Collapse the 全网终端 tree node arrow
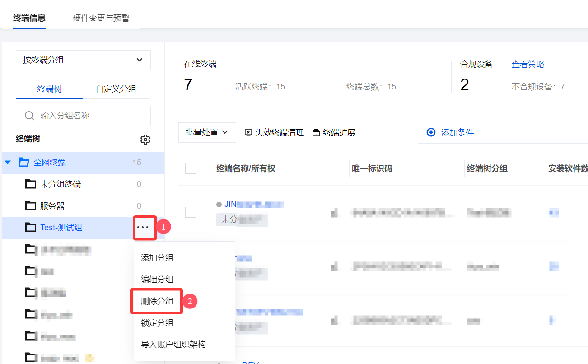Screen dimensions: 588x364 pyautogui.click(x=8, y=163)
